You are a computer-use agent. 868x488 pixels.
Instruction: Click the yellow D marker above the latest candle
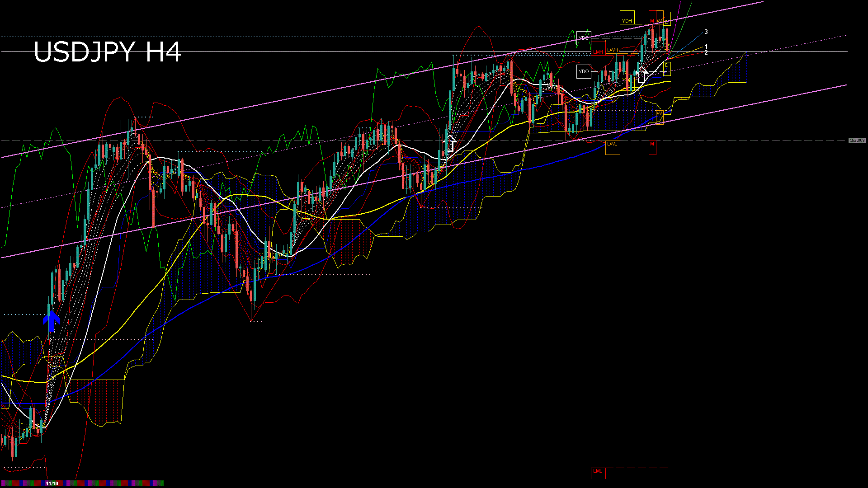666,23
